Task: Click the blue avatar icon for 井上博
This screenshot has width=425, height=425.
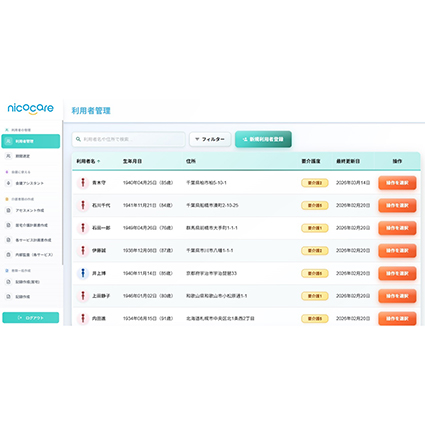Action: (83, 273)
